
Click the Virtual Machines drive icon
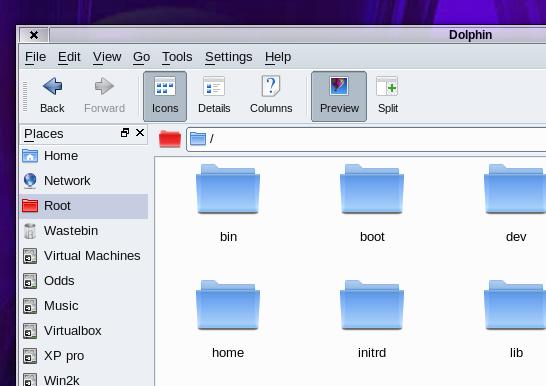tap(30, 256)
